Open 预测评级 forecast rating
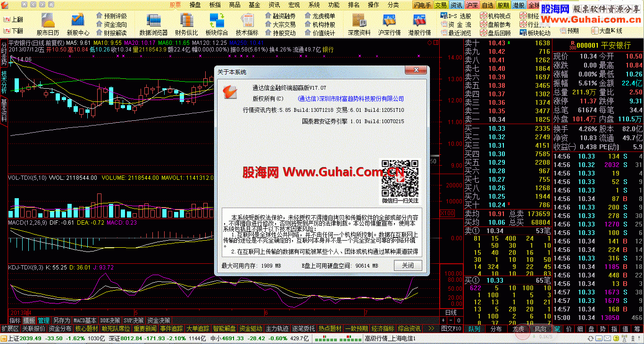The height and width of the screenshot is (344, 644). (111, 16)
